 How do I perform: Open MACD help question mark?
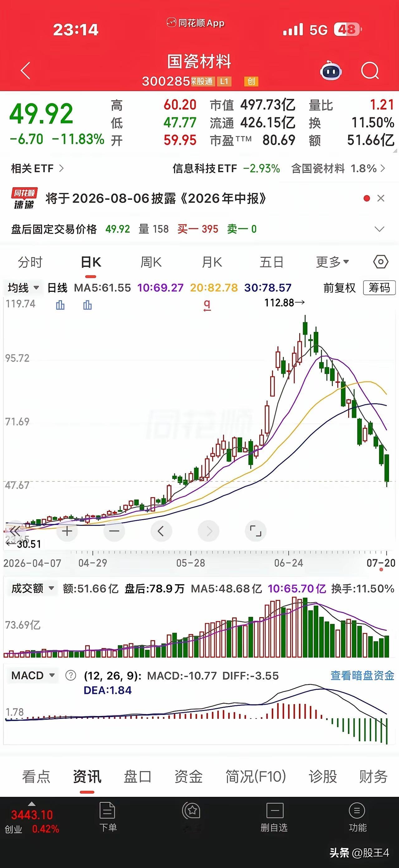(71, 675)
